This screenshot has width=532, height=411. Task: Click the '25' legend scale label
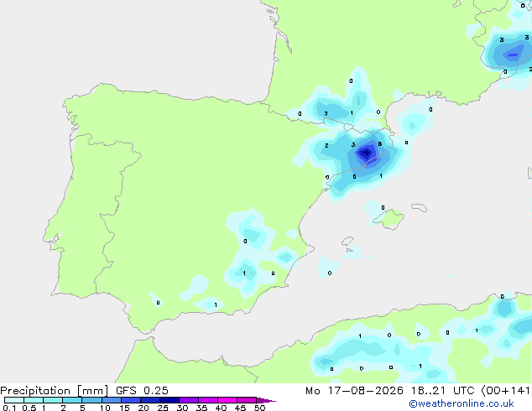[163, 408]
